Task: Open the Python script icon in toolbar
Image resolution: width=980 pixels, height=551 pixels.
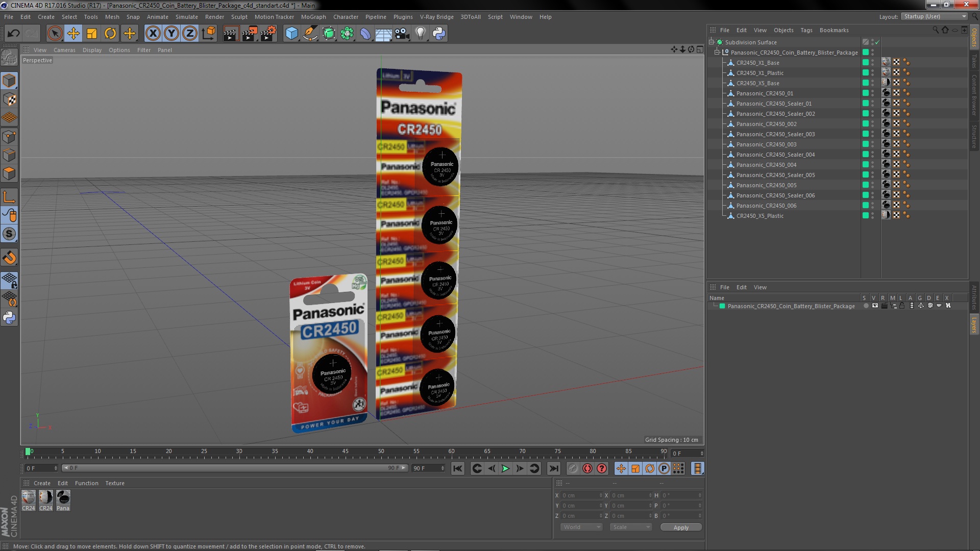Action: 439,34
